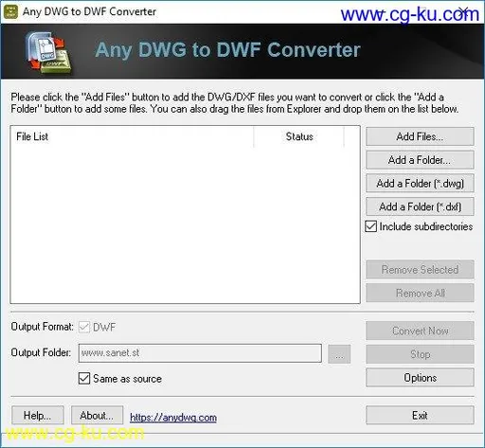This screenshot has width=485, height=448.
Task: Click the DWG to DWF converter logo
Action: coord(48,52)
